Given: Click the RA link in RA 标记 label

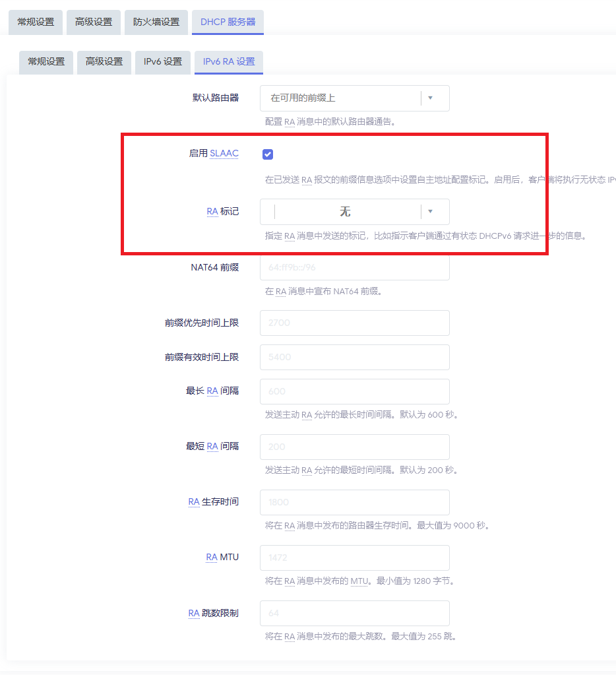Looking at the screenshot, I should coord(212,212).
